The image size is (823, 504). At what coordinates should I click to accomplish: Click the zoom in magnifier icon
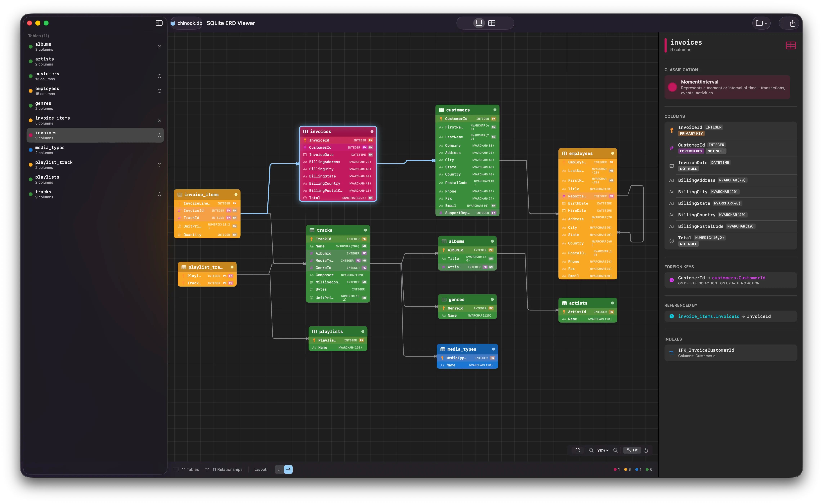[615, 450]
